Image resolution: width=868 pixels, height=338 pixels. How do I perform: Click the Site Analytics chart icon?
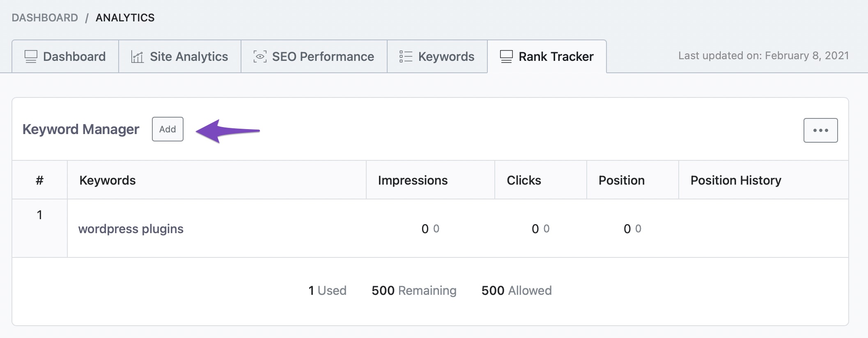[x=137, y=57]
